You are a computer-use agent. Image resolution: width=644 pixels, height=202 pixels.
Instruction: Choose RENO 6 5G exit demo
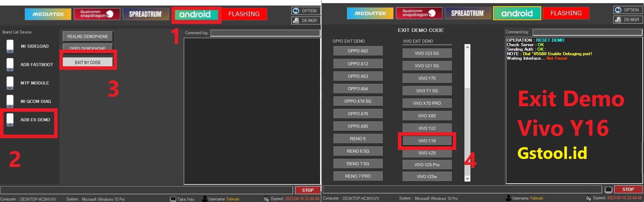coord(358,151)
